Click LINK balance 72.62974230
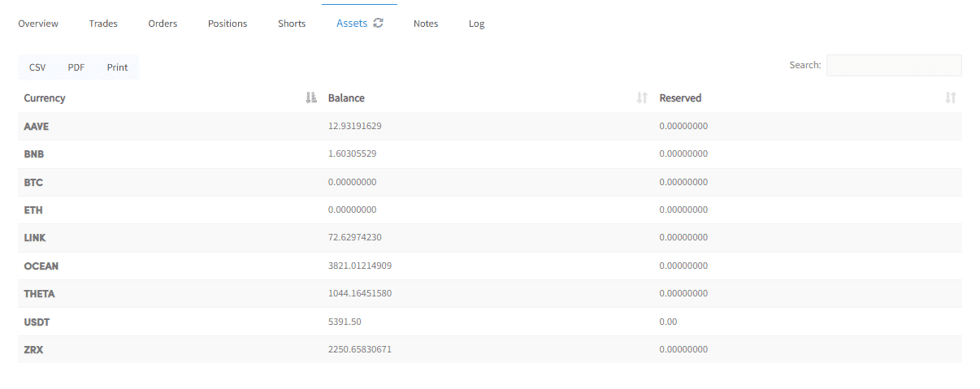The height and width of the screenshot is (389, 980). 355,237
